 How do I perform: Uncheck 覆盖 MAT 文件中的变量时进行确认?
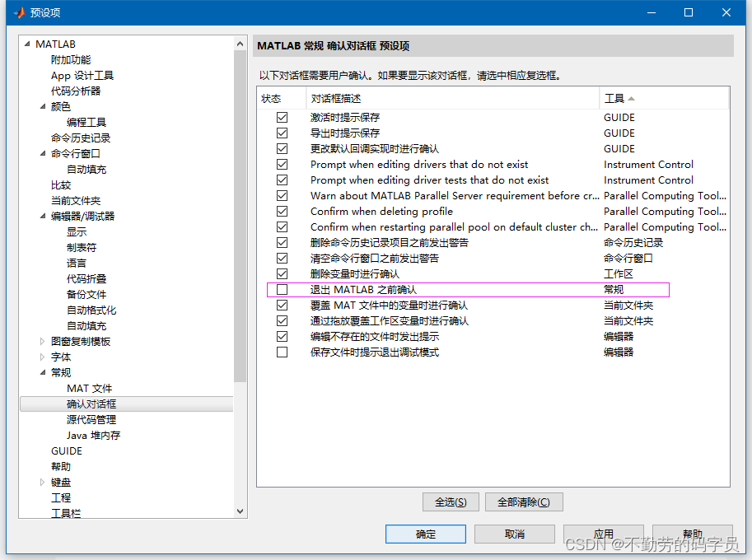pyautogui.click(x=282, y=306)
